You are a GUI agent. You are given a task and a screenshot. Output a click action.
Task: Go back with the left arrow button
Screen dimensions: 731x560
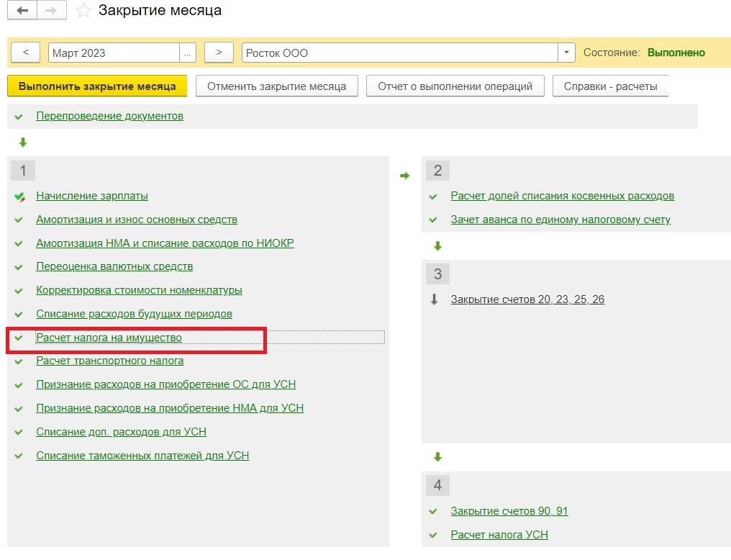coord(22,10)
